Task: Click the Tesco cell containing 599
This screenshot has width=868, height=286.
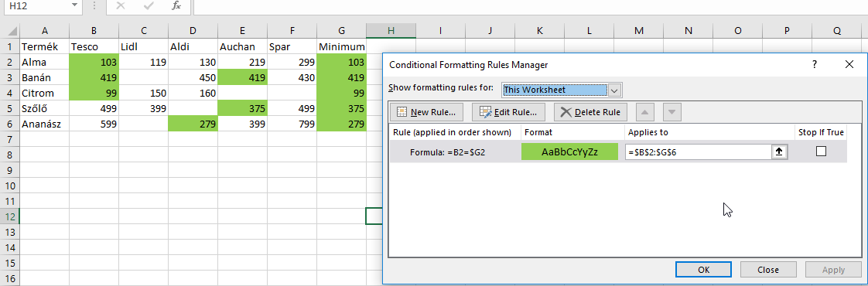Action: [x=94, y=124]
